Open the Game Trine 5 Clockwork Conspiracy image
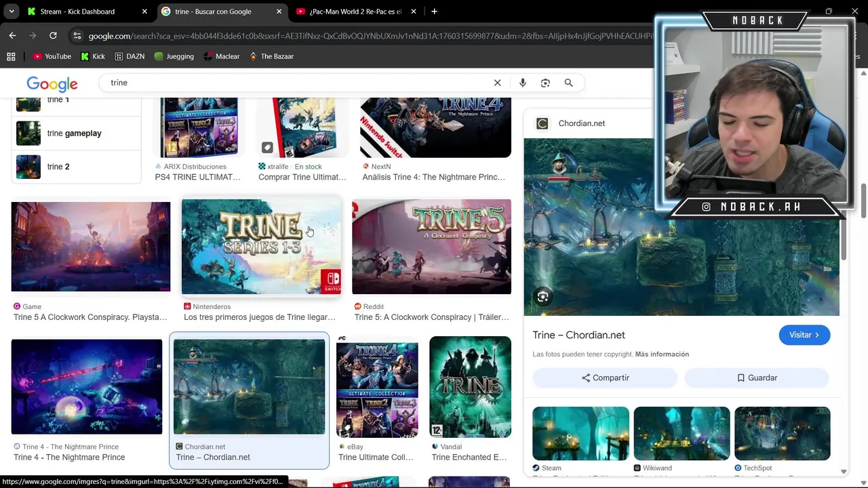868x488 pixels. click(x=90, y=247)
